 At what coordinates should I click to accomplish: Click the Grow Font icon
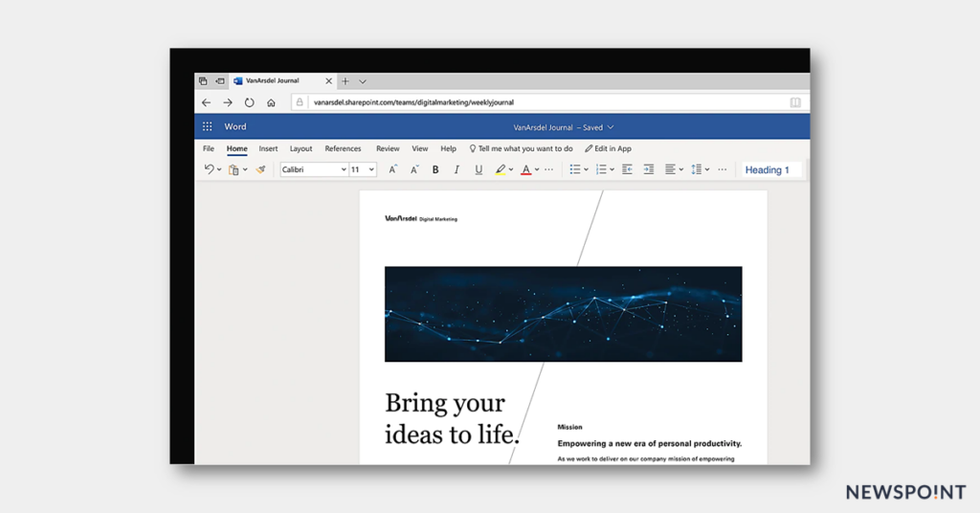pos(392,169)
